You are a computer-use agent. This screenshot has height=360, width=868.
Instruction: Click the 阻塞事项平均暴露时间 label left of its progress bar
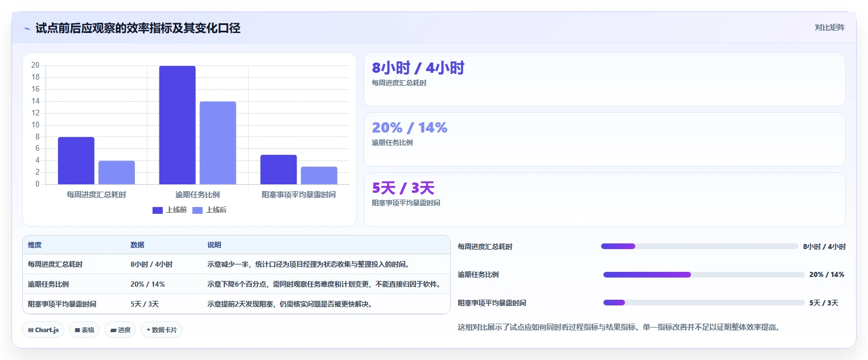click(x=492, y=303)
